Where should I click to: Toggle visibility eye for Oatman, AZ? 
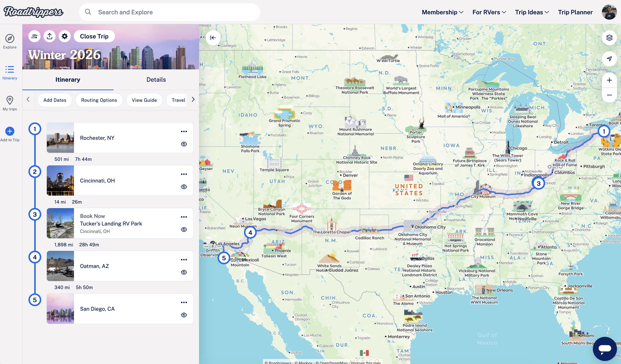point(184,272)
